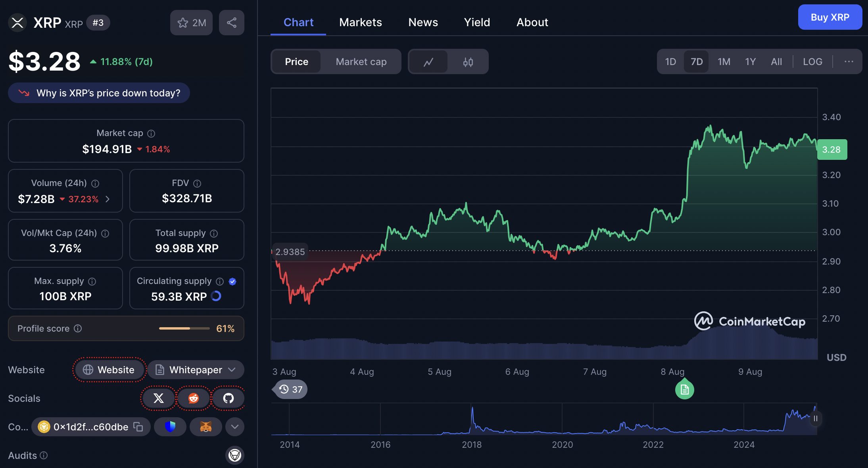Grab the history range slider handle

[x=815, y=418]
